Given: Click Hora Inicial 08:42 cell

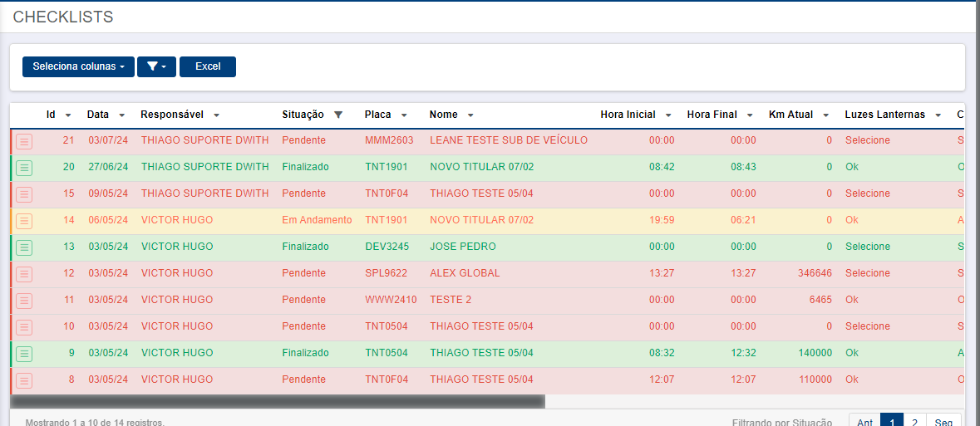Looking at the screenshot, I should click(662, 167).
